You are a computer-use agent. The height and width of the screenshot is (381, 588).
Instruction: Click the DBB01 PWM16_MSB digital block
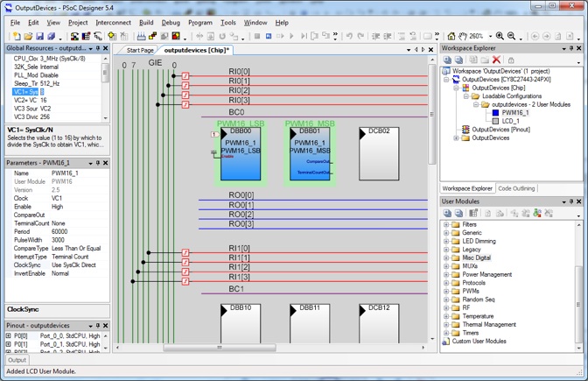[310, 154]
